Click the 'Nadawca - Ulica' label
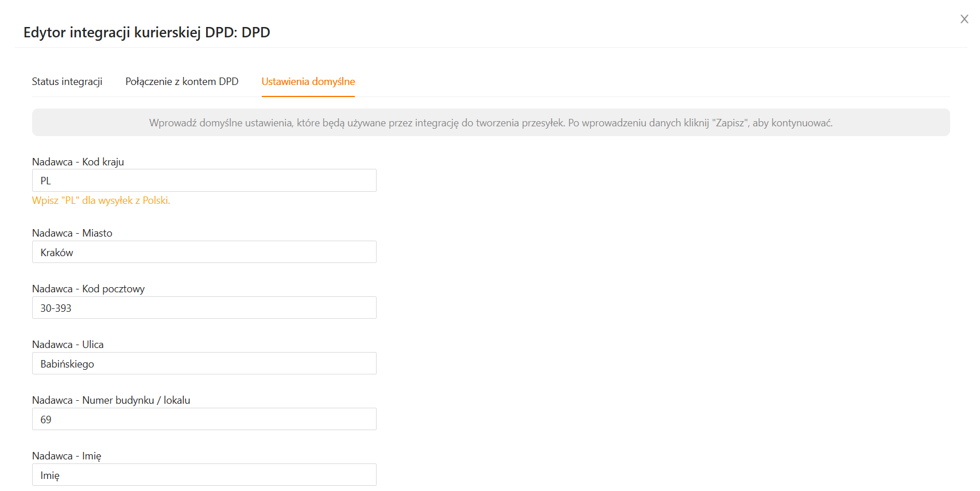Screen dimensions: 980x491 [x=68, y=345]
